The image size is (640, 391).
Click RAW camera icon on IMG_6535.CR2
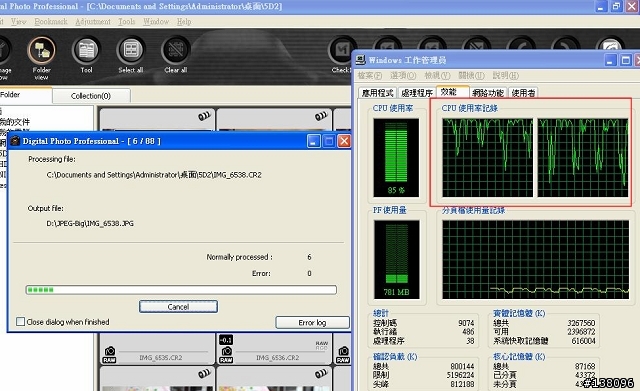109,355
